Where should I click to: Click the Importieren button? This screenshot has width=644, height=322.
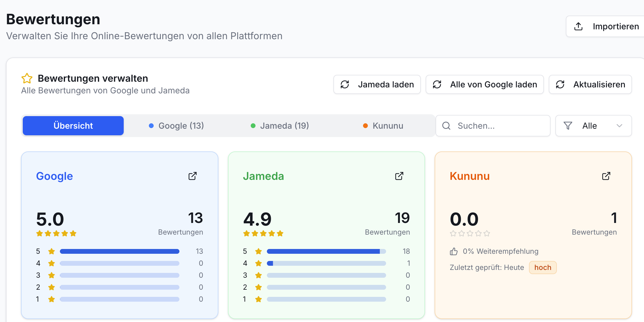pos(605,26)
